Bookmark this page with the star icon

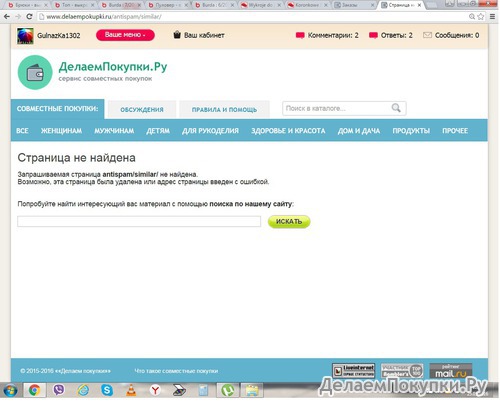pyautogui.click(x=481, y=16)
